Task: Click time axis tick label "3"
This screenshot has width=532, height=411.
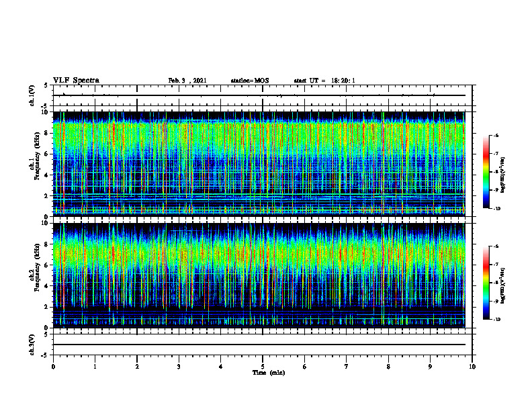Action: (179, 367)
